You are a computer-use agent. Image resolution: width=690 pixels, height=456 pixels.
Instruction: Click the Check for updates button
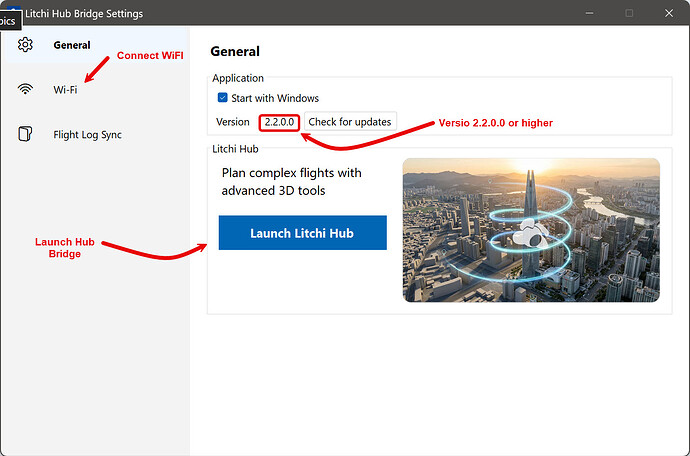coord(350,122)
